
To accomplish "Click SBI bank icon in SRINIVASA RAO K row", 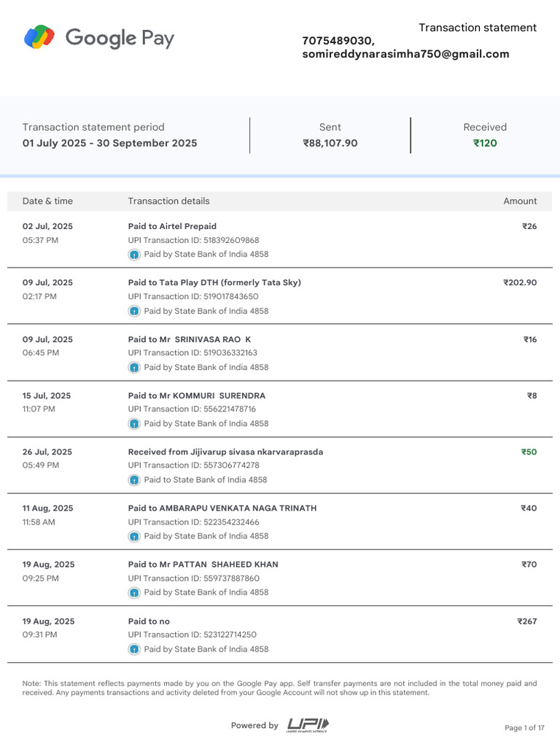I will [x=134, y=368].
